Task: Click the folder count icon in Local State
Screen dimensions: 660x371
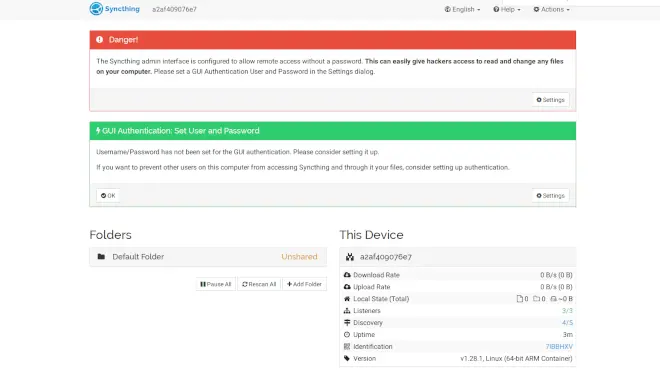Action: tap(536, 299)
